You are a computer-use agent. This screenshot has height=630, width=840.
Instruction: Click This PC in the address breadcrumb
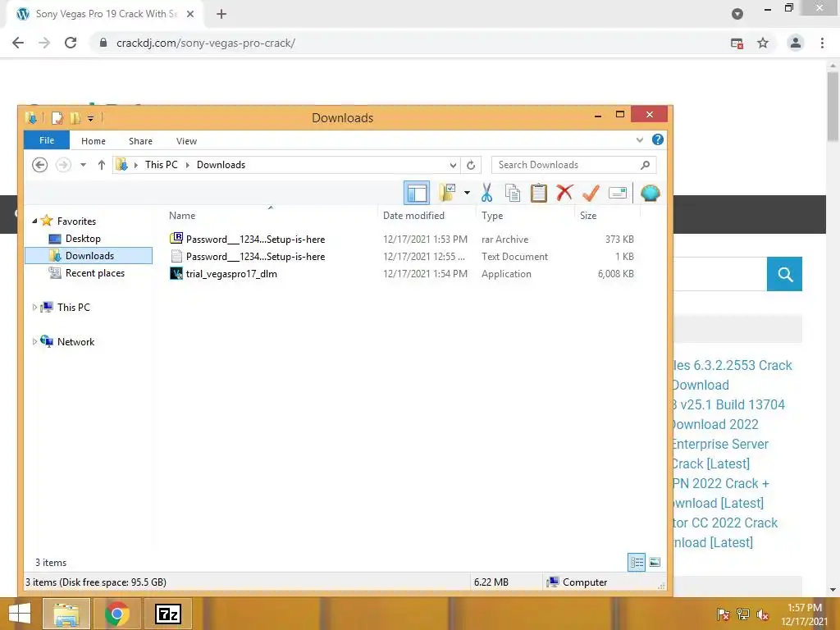[161, 164]
